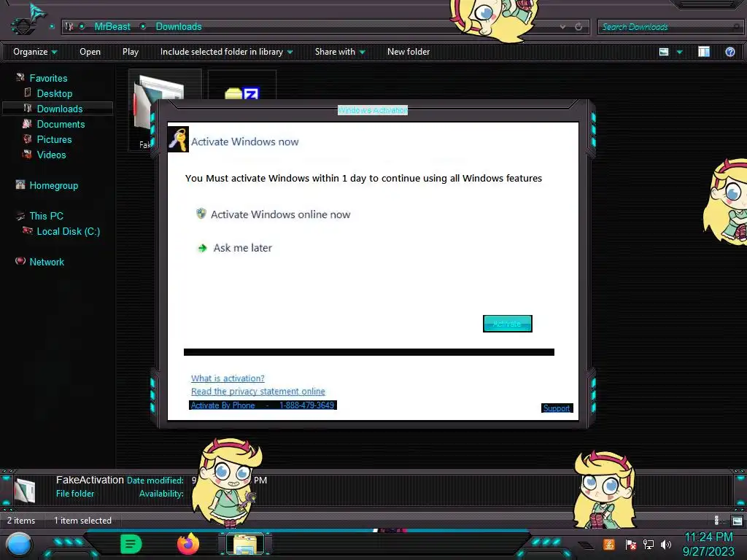Click Activate By Phone link

coord(263,405)
